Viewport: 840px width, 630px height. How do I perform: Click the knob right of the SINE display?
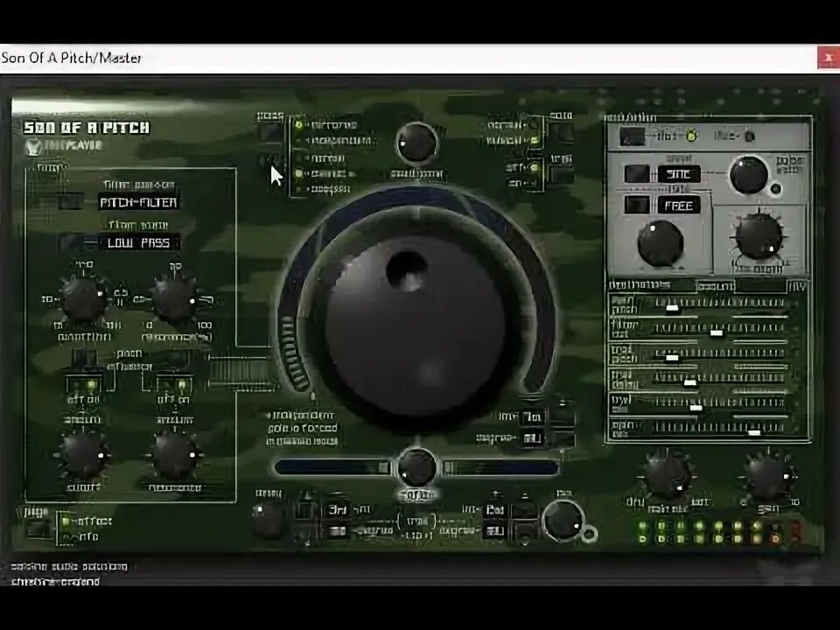pyautogui.click(x=749, y=175)
